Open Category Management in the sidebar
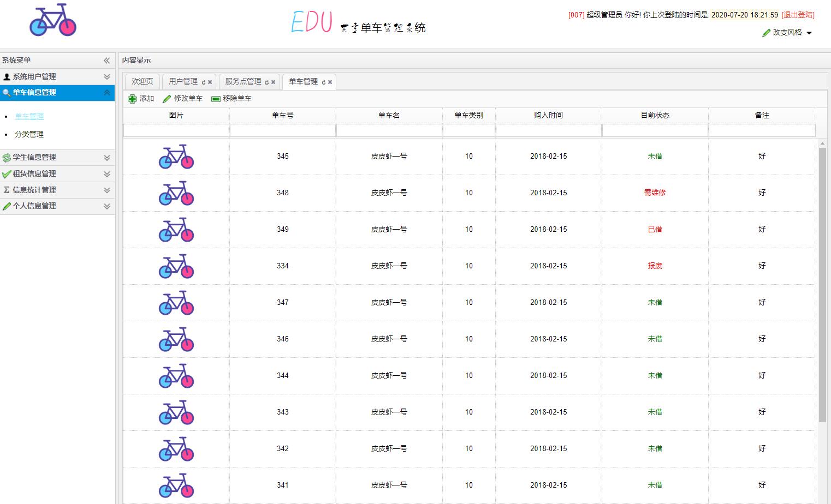This screenshot has width=831, height=504. pyautogui.click(x=29, y=134)
